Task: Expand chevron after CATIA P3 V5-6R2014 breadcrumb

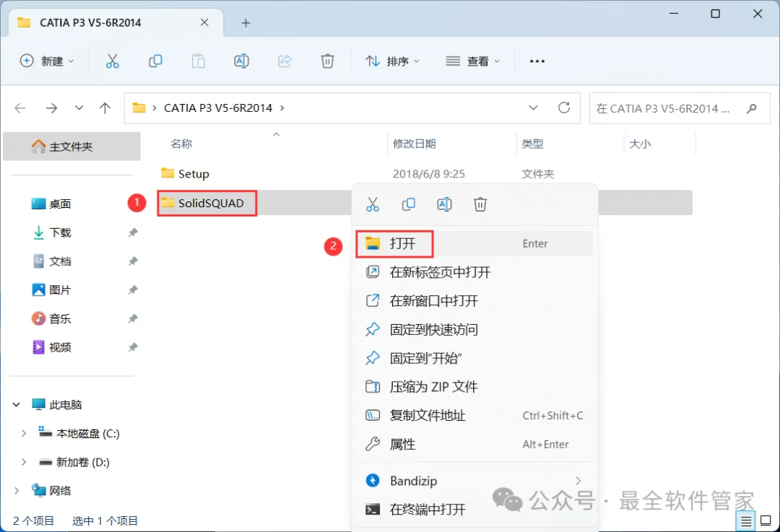Action: tap(282, 108)
